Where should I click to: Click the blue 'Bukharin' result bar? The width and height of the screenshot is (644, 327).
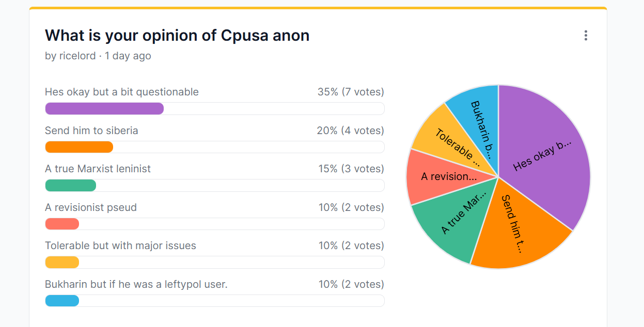point(62,301)
